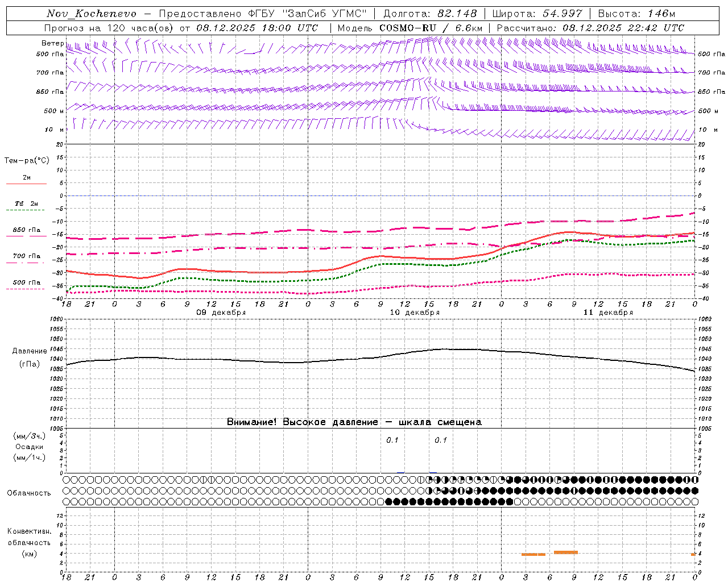Click the "Td 2м" dew point legend entry
The image size is (728, 582).
(27, 203)
